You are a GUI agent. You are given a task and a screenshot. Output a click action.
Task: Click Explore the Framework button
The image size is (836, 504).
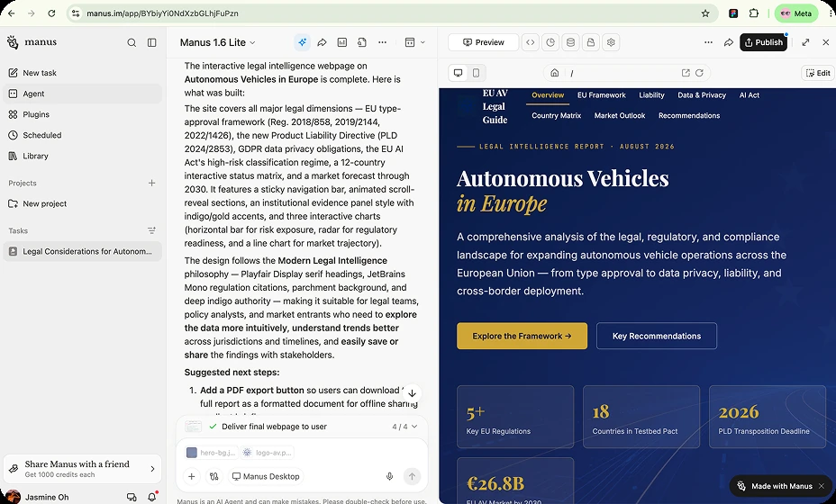click(522, 337)
